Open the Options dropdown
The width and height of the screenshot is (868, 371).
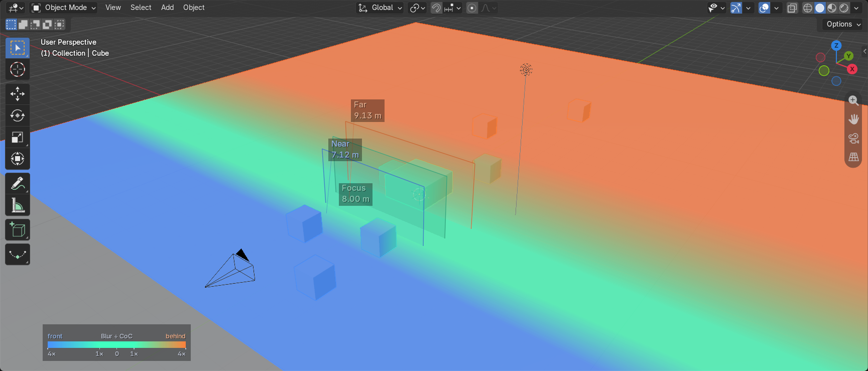(843, 24)
